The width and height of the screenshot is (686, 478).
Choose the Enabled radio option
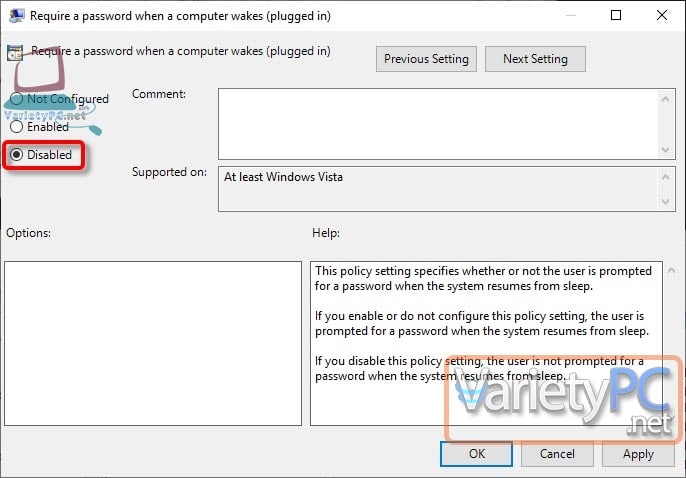click(16, 127)
